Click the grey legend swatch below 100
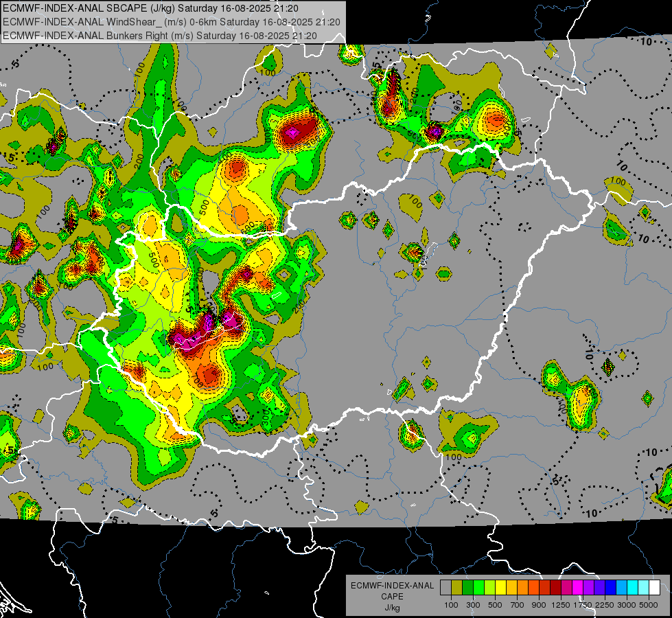Image resolution: width=672 pixels, height=618 pixels. pos(445,588)
